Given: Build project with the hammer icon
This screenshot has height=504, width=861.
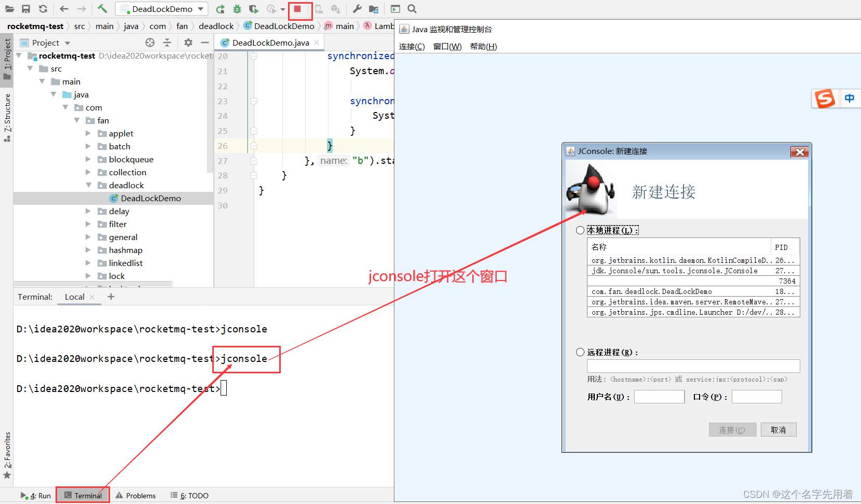Looking at the screenshot, I should pos(102,9).
